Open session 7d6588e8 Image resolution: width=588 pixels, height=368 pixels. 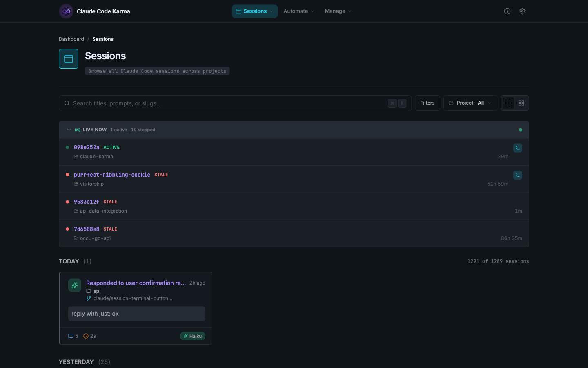(x=87, y=229)
